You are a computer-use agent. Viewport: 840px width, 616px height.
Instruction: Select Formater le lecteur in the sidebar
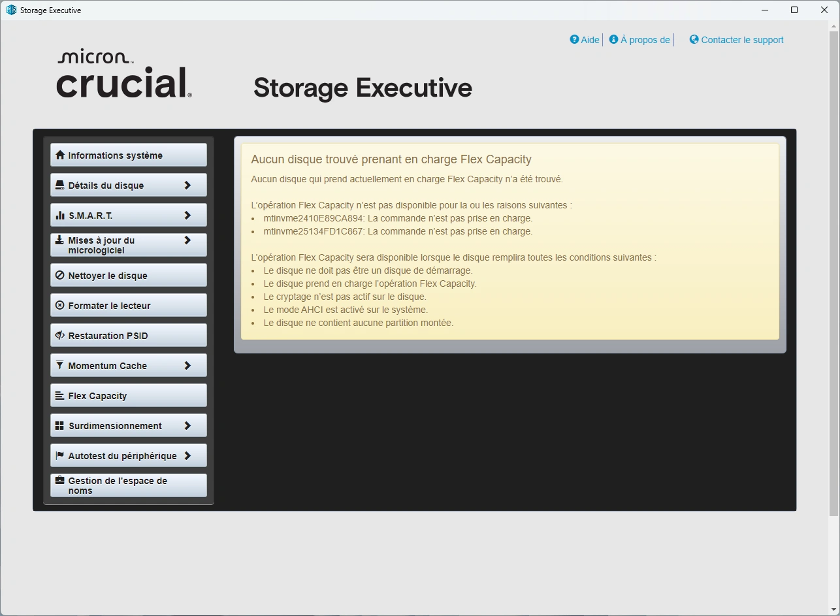pos(129,305)
